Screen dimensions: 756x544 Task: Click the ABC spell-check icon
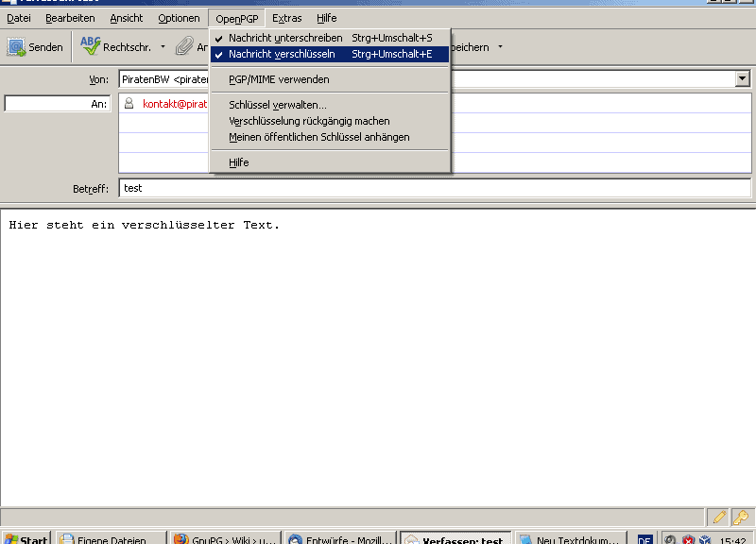90,45
